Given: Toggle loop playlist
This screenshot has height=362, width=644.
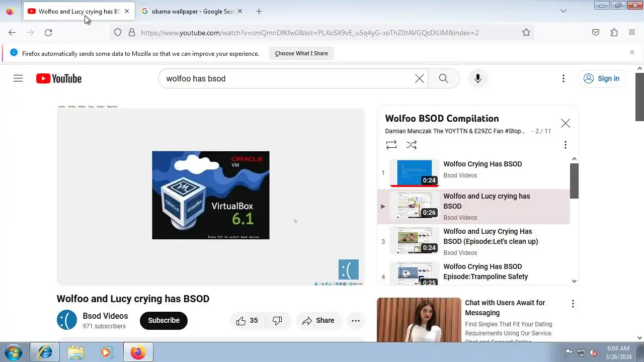Looking at the screenshot, I should [x=391, y=145].
